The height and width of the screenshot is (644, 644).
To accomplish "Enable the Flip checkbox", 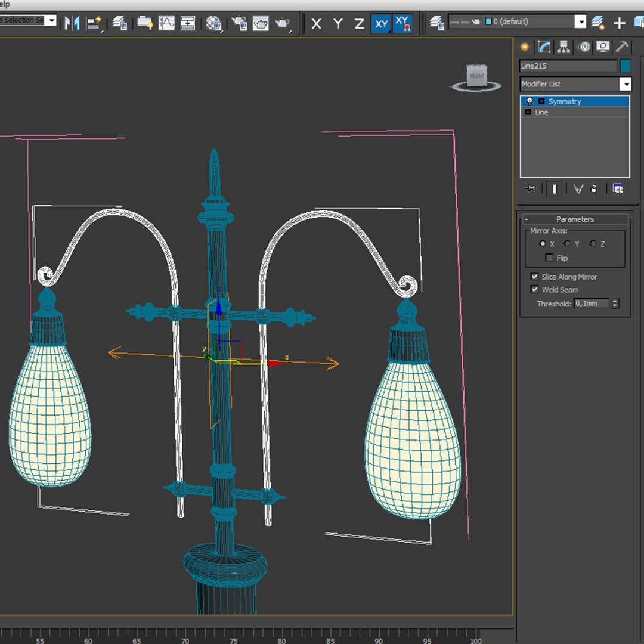I will (x=549, y=258).
